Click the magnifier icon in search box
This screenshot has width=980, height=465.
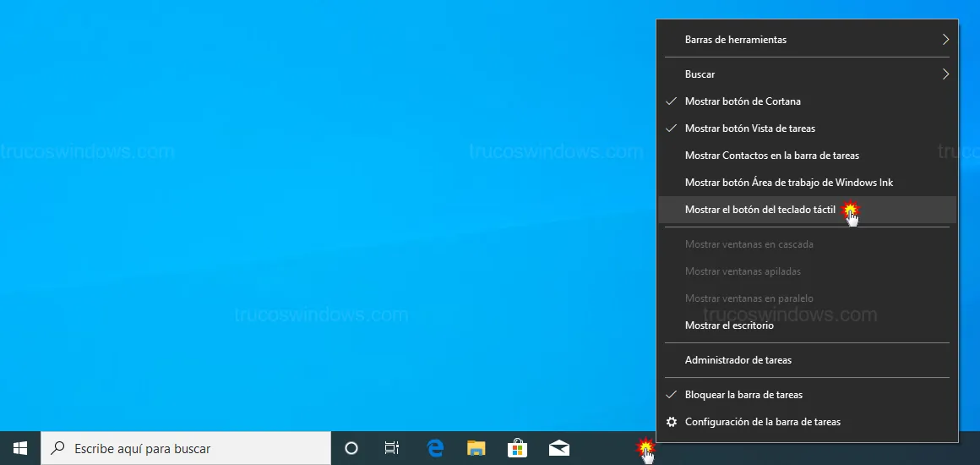[x=58, y=448]
